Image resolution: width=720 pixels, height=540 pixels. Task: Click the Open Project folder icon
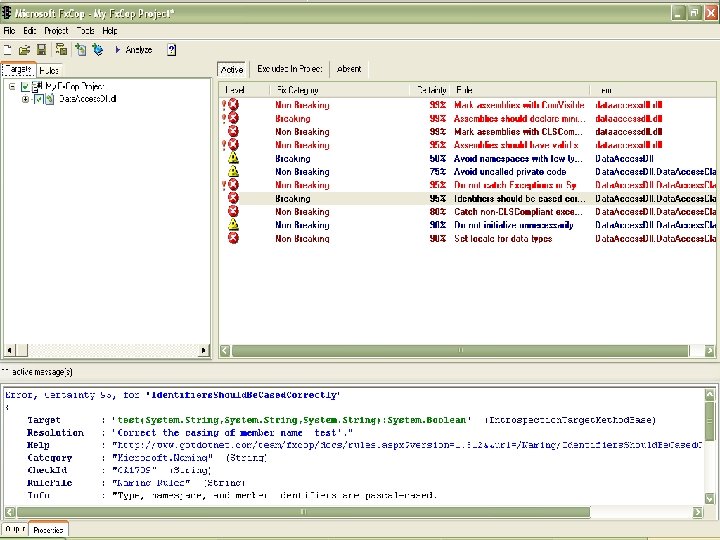pyautogui.click(x=24, y=49)
